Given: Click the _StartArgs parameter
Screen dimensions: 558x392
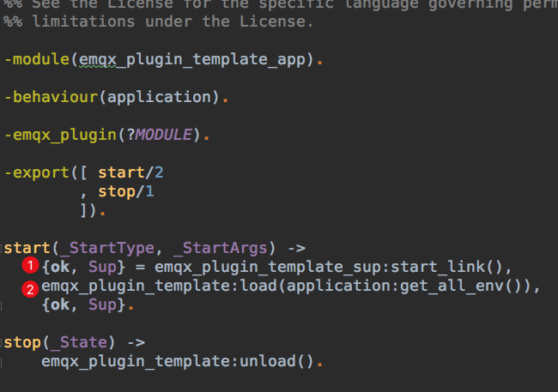Looking at the screenshot, I should pyautogui.click(x=221, y=248).
